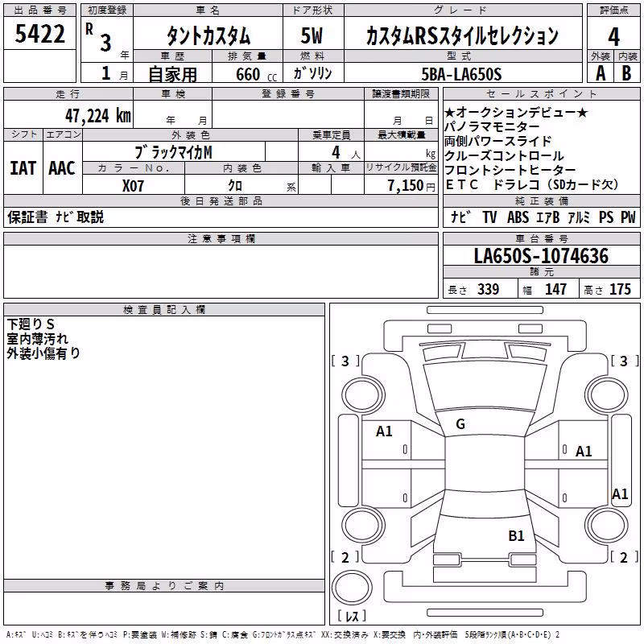Click sales point フロントシートヒーター
Screen dimensions: 644x644
pyautogui.click(x=510, y=170)
